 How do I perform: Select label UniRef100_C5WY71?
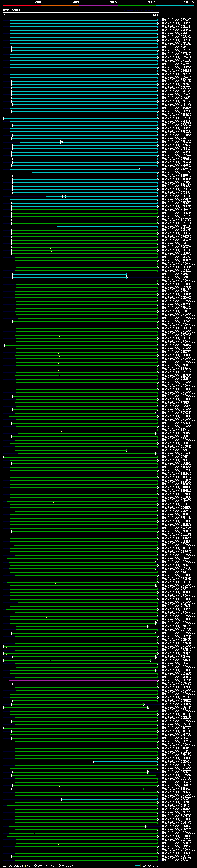pyautogui.click(x=177, y=88)
